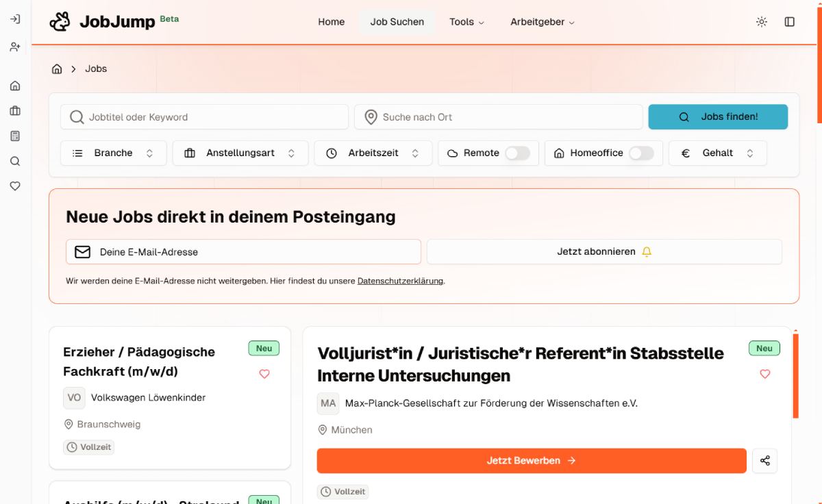Image resolution: width=822 pixels, height=504 pixels.
Task: Click the Suche nach Ort field
Action: coord(499,117)
